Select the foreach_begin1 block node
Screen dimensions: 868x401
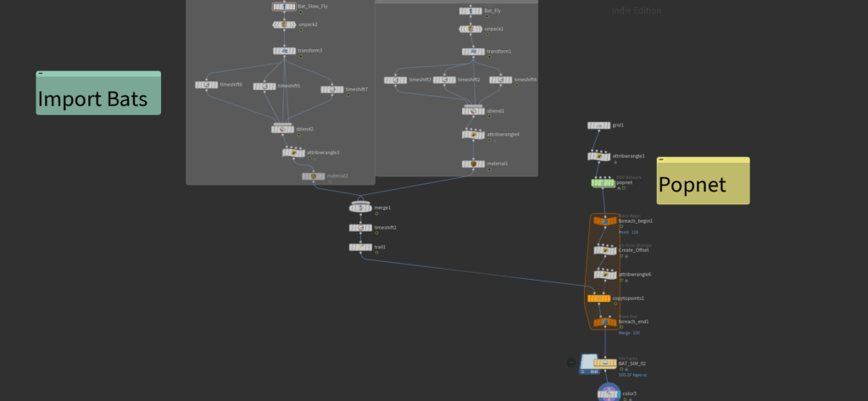click(605, 221)
